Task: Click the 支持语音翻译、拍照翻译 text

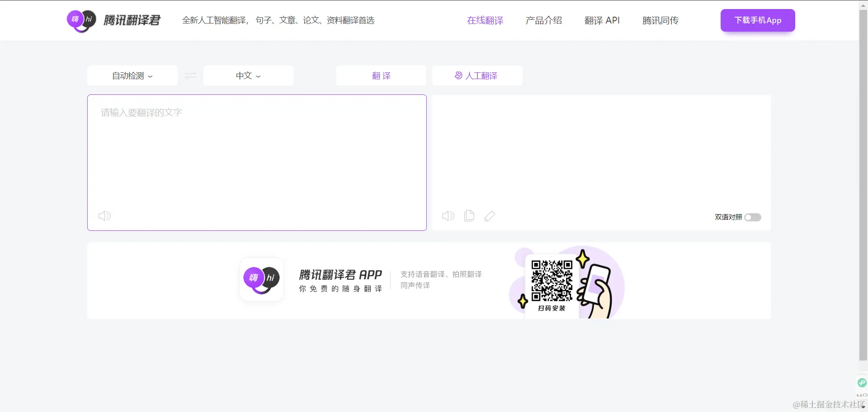Action: [x=441, y=274]
